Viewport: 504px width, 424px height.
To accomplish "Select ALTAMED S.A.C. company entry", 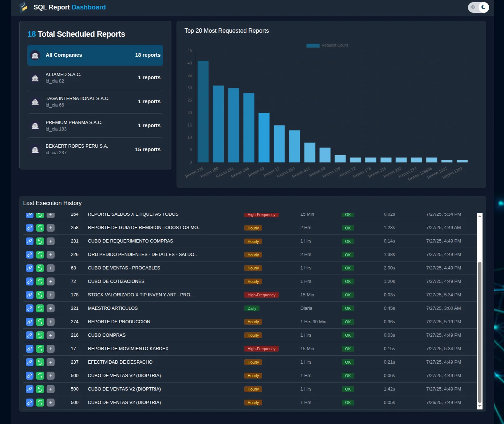I will tap(95, 78).
